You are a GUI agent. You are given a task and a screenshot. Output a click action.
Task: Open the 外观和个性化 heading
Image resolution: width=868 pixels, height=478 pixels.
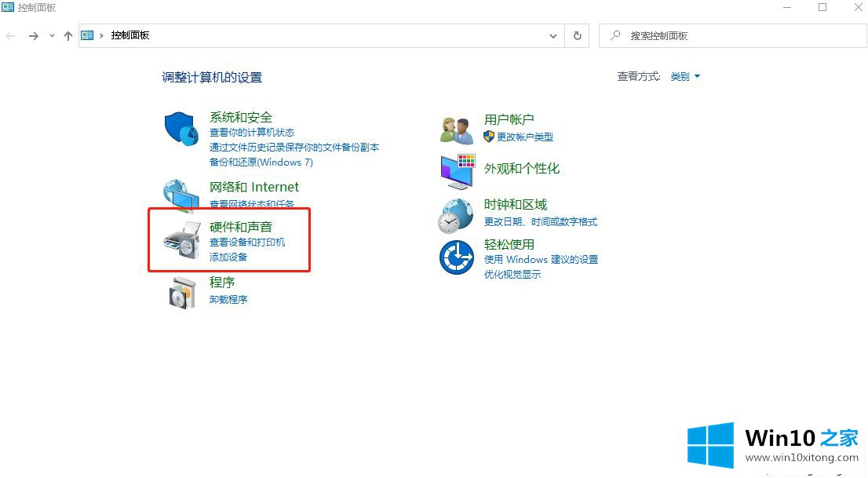point(521,169)
